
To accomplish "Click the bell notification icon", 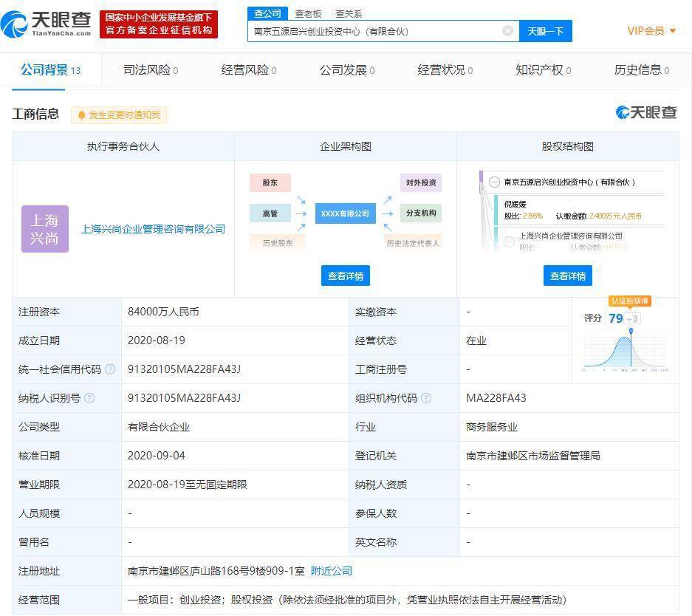I will point(82,115).
